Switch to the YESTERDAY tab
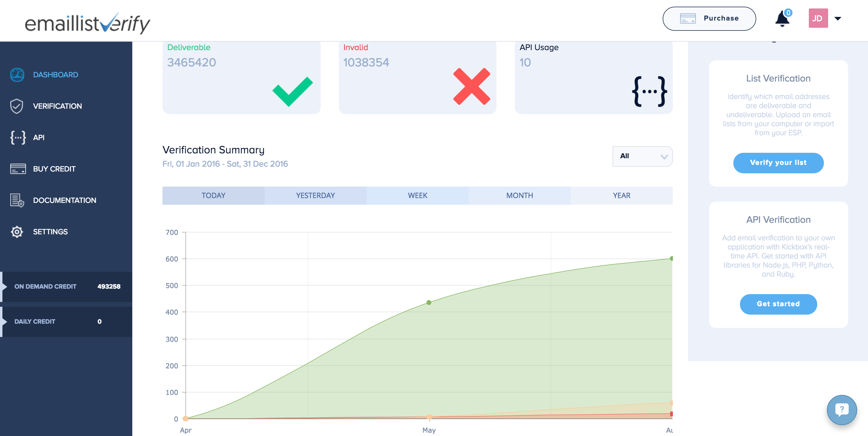Image resolution: width=868 pixels, height=436 pixels. 315,195
